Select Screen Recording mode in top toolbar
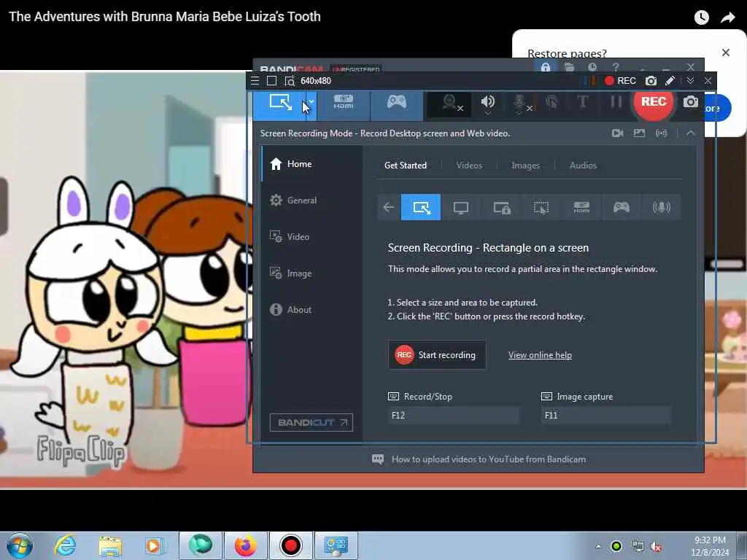Screen dimensions: 747x560 point(281,102)
